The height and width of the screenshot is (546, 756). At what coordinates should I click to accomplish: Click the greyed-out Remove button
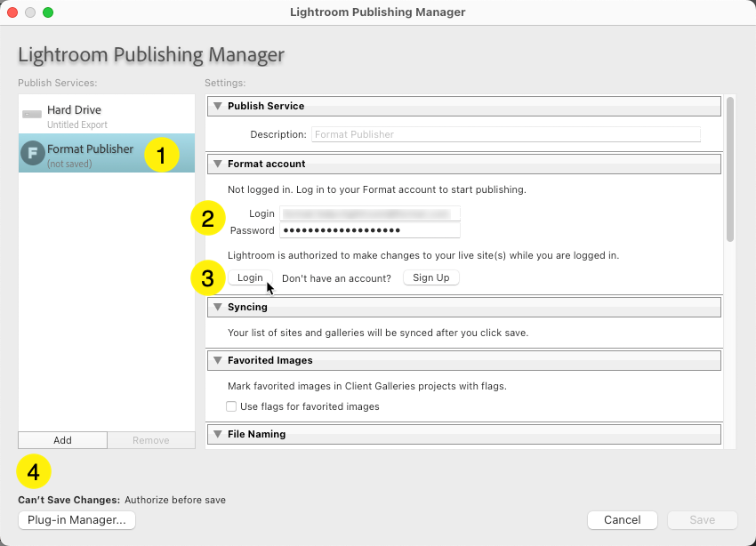[x=151, y=440]
